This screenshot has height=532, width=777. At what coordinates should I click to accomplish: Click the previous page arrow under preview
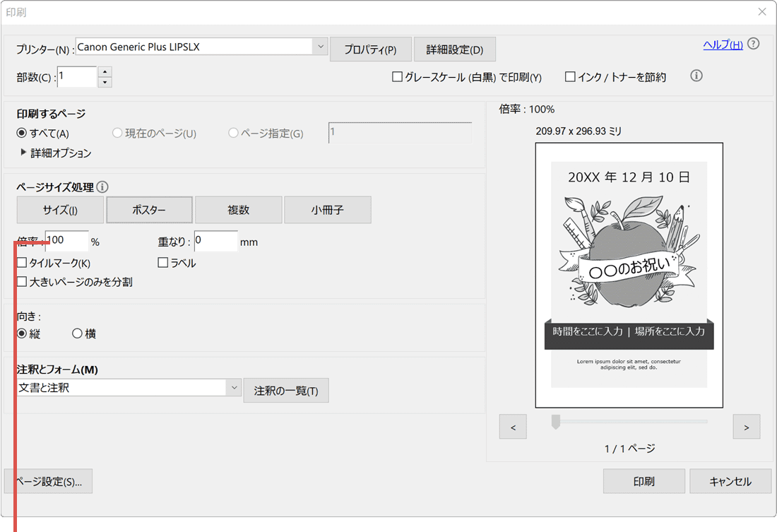pyautogui.click(x=513, y=426)
